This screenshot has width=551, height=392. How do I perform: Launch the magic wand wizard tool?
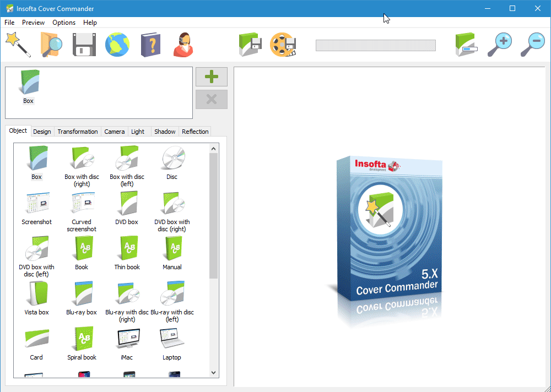pyautogui.click(x=18, y=45)
